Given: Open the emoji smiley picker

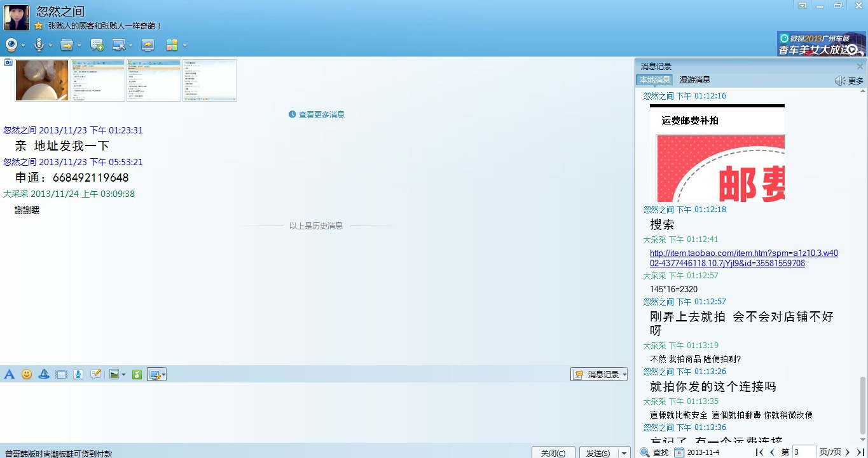Looking at the screenshot, I should click(27, 375).
